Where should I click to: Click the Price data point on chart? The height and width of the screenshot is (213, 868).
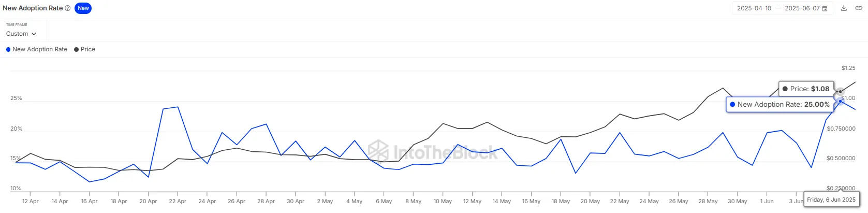tap(840, 92)
